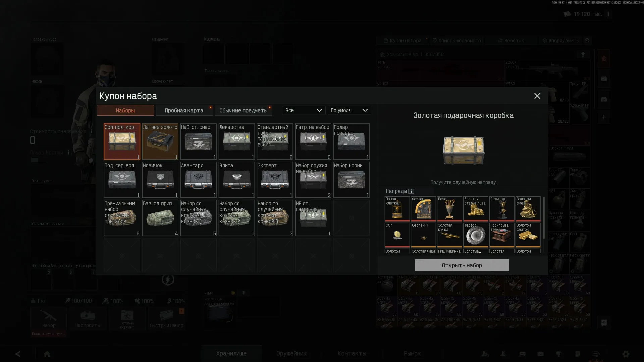Click the Открыть набор button

[x=462, y=265]
